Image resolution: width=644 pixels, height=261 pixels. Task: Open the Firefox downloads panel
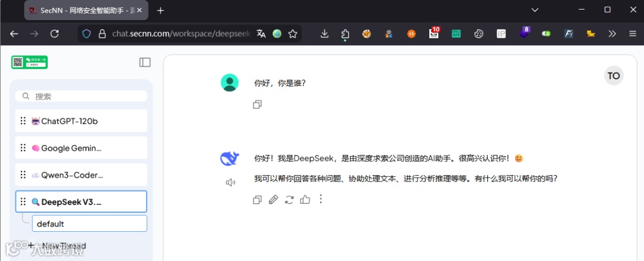[x=324, y=34]
